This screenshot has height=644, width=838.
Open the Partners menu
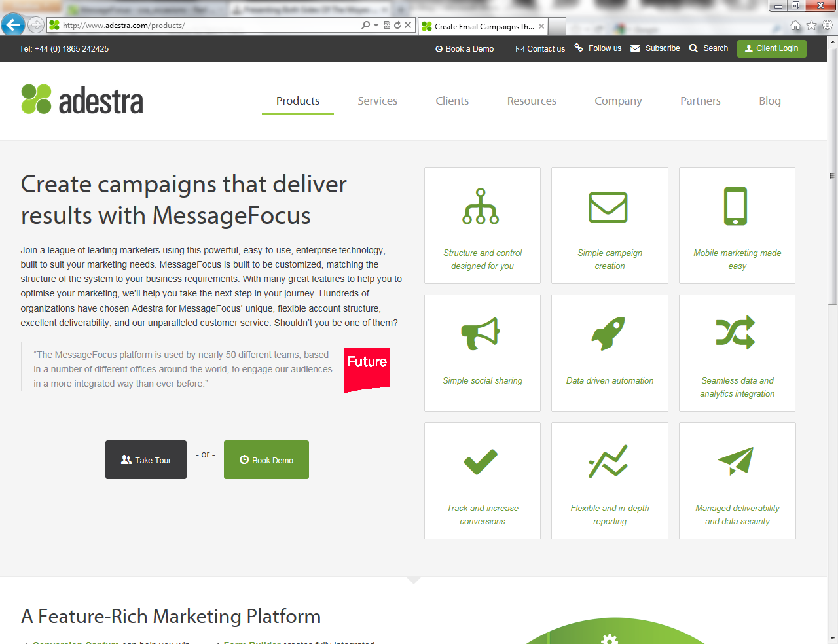click(x=701, y=101)
